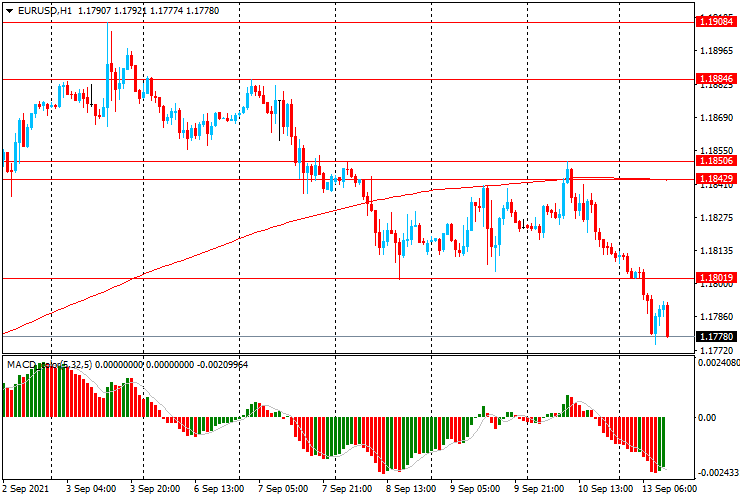
Task: Click the 13 Sep 06:00 time label
Action: pyautogui.click(x=669, y=489)
